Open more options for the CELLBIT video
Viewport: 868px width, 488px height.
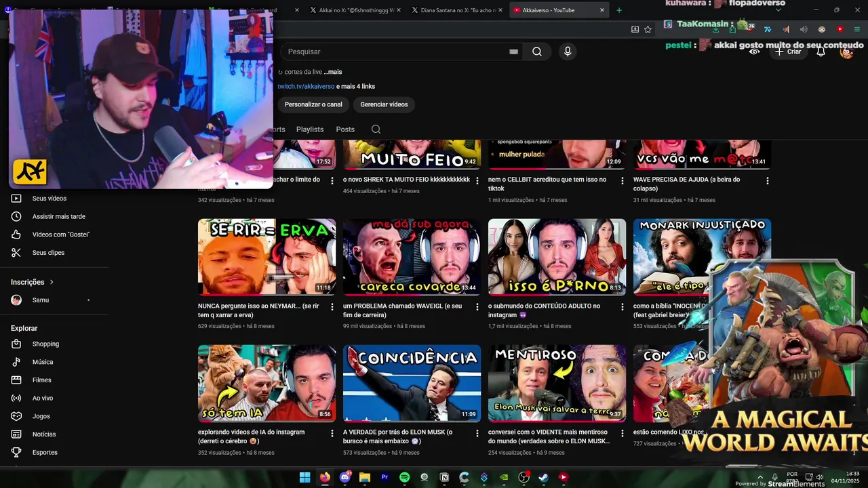pyautogui.click(x=623, y=181)
